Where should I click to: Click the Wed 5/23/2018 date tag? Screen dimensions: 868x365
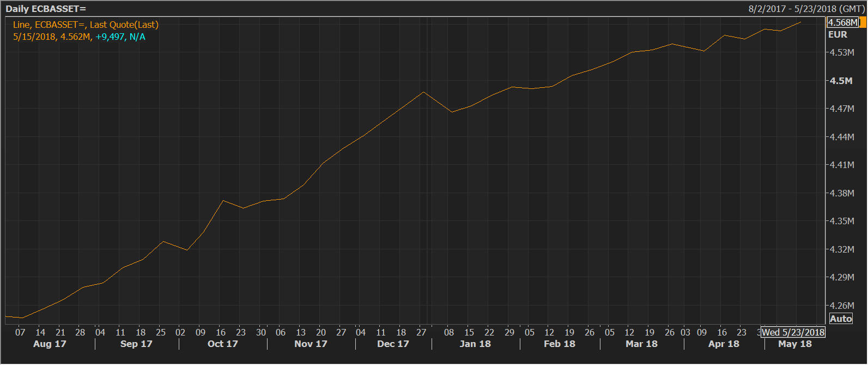793,332
